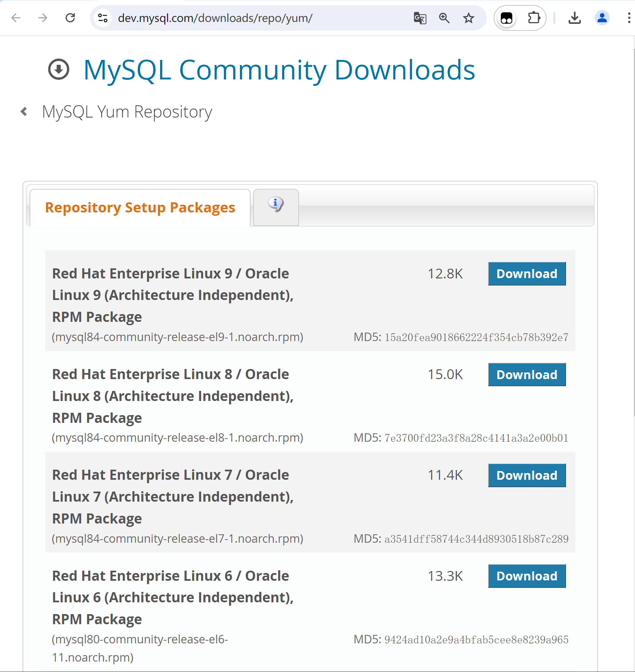This screenshot has height=672, width=635.
Task: Reload the page
Action: point(70,18)
